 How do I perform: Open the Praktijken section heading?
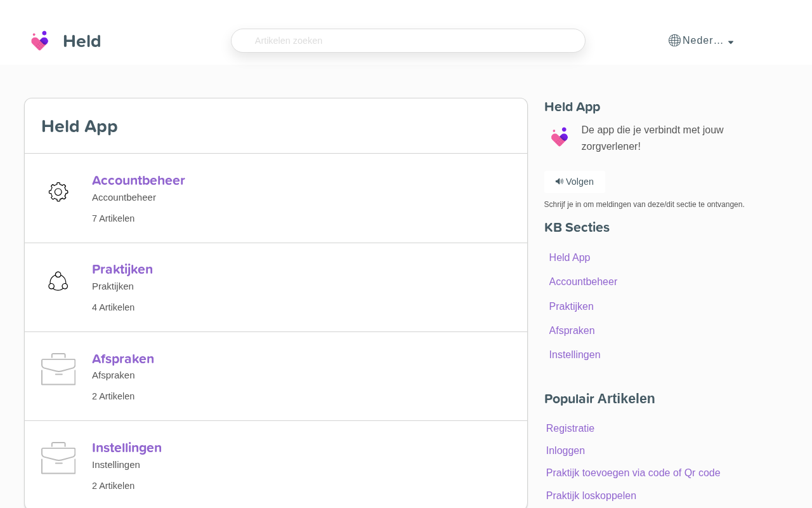tap(122, 269)
